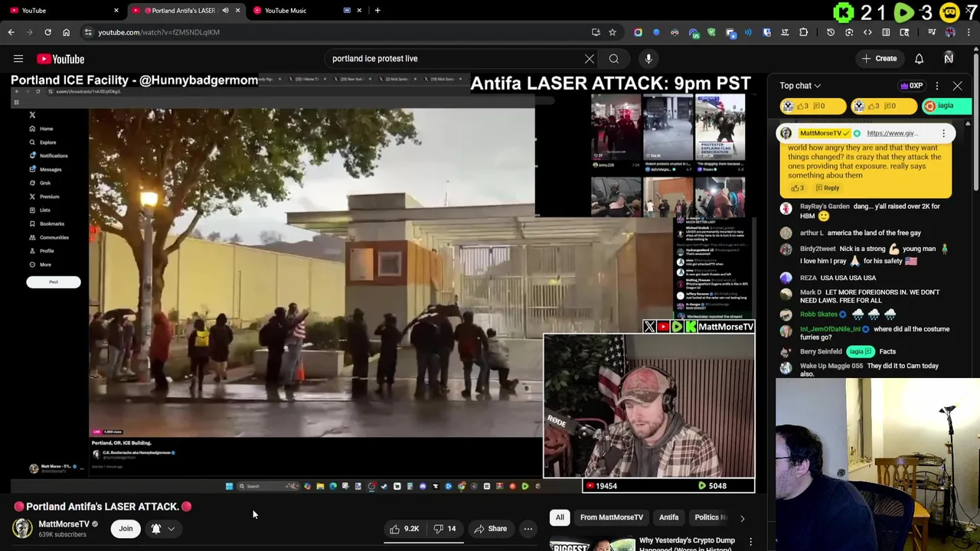
Task: Go back in the browser
Action: pos(11,32)
